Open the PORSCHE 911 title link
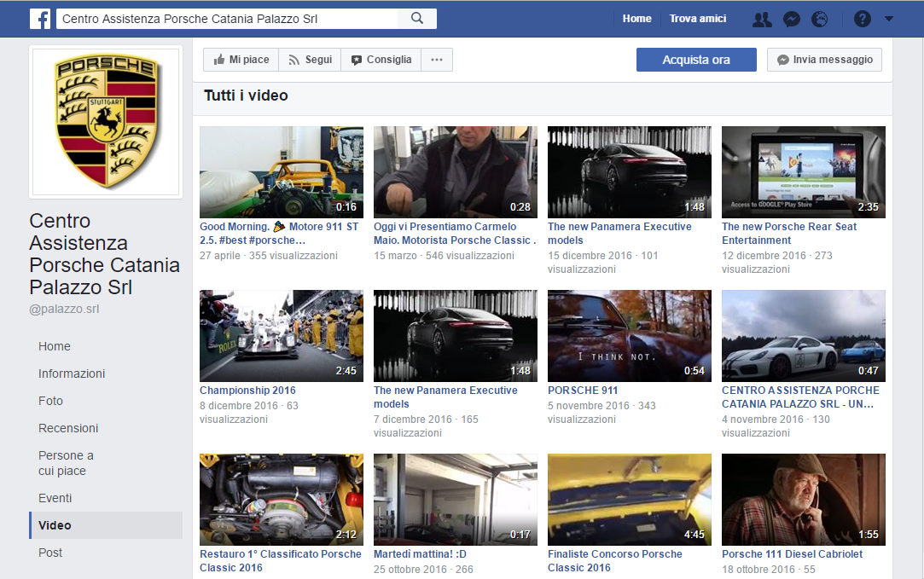This screenshot has width=924, height=579. tap(583, 390)
